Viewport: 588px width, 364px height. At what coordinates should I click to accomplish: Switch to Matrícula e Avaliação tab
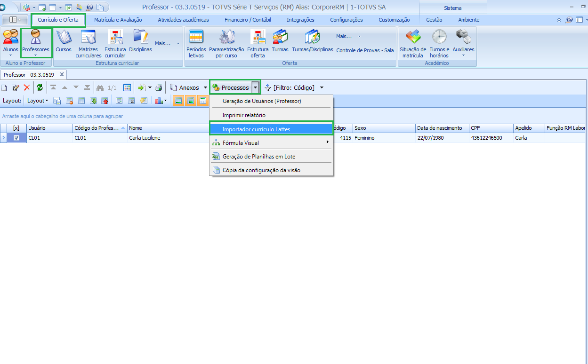118,20
